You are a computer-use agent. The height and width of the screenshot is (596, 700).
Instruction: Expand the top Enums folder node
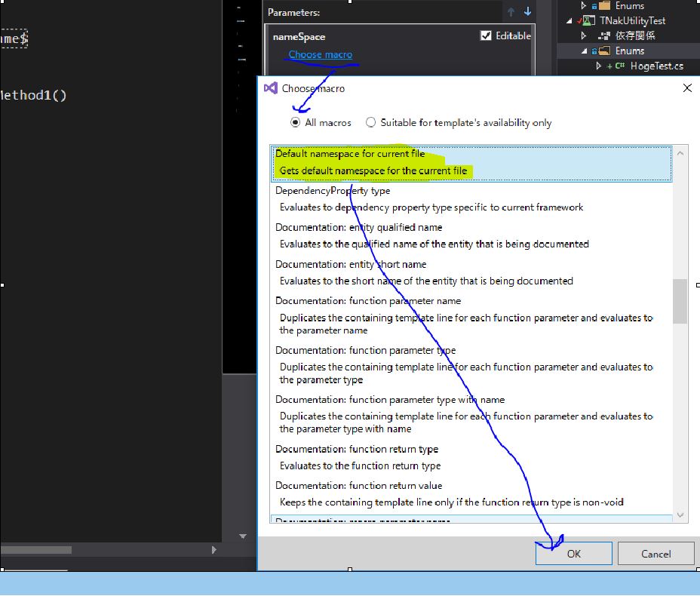pyautogui.click(x=583, y=6)
